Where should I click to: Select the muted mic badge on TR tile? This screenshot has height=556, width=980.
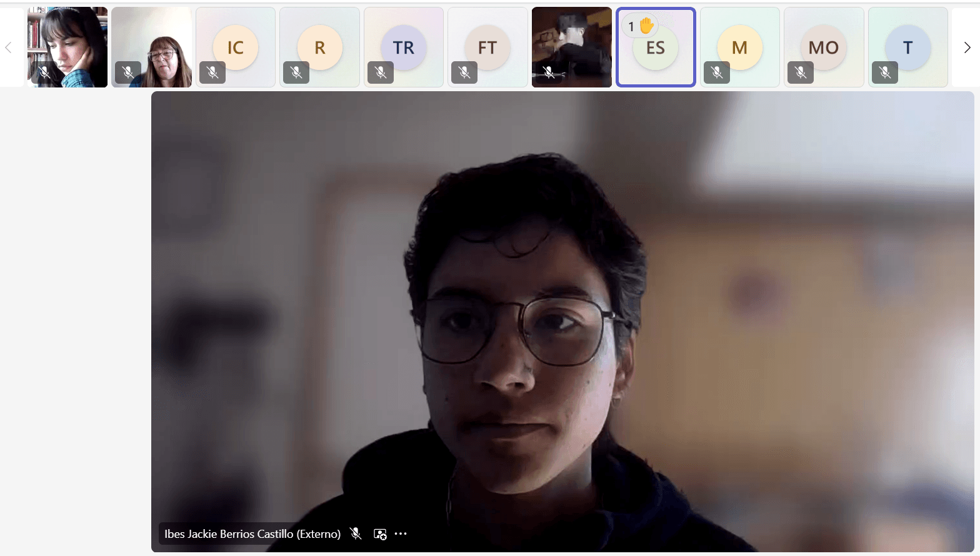coord(381,72)
